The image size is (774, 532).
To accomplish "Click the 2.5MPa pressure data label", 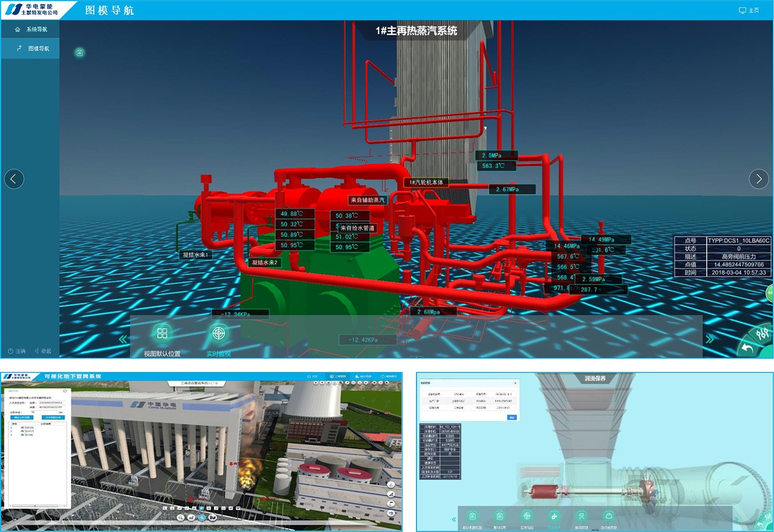I will (x=497, y=155).
